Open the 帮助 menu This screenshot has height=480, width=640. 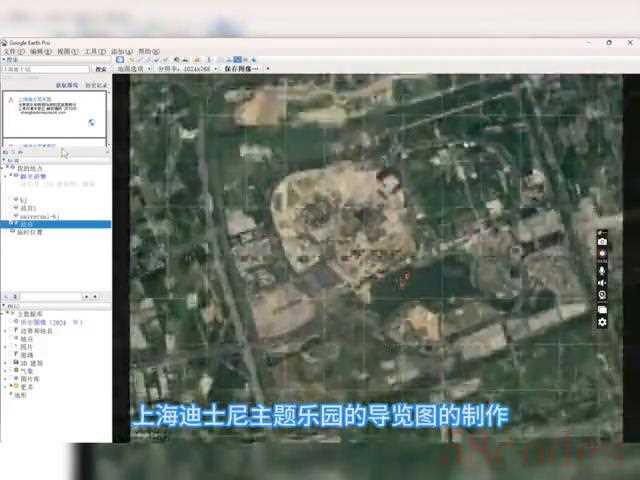[x=149, y=52]
